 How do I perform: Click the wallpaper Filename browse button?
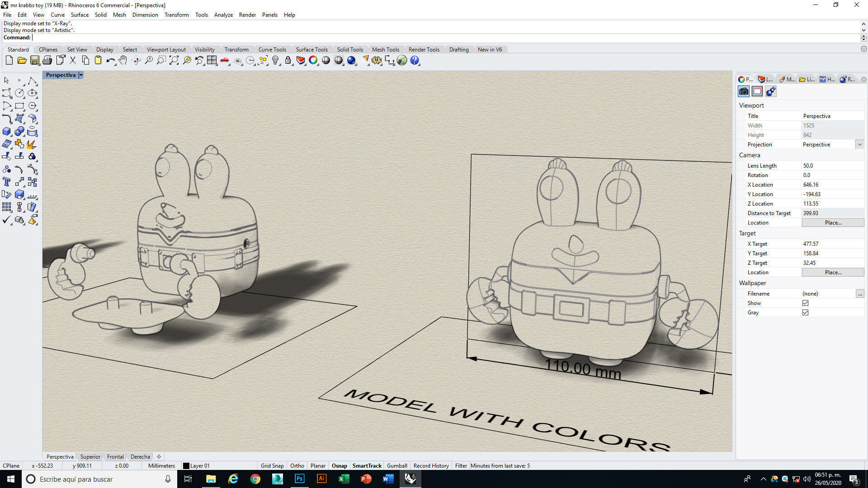pos(860,294)
